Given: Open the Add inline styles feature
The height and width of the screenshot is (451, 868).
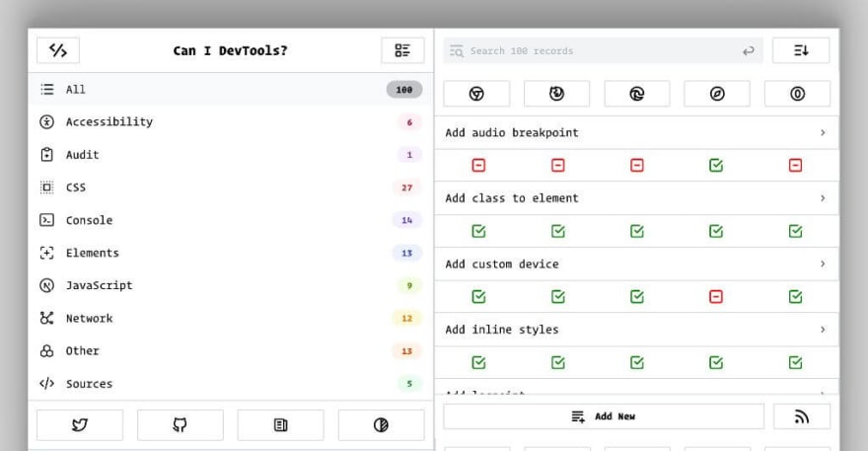Looking at the screenshot, I should (x=636, y=330).
